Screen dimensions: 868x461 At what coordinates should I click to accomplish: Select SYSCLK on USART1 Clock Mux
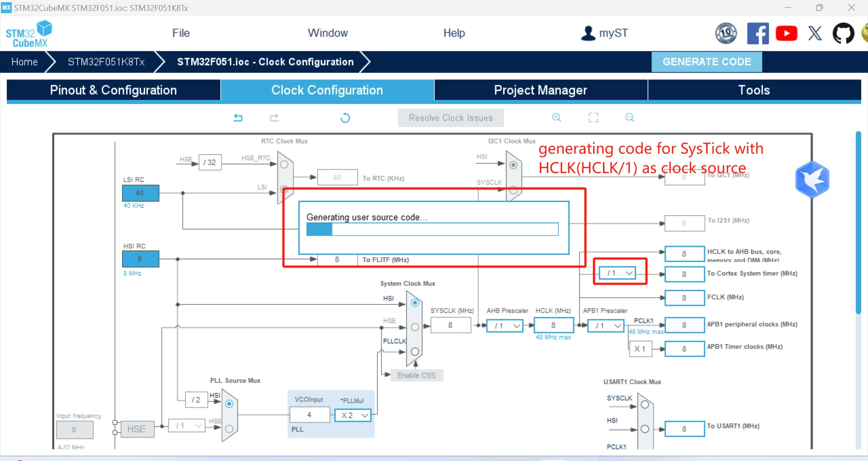[x=645, y=405]
